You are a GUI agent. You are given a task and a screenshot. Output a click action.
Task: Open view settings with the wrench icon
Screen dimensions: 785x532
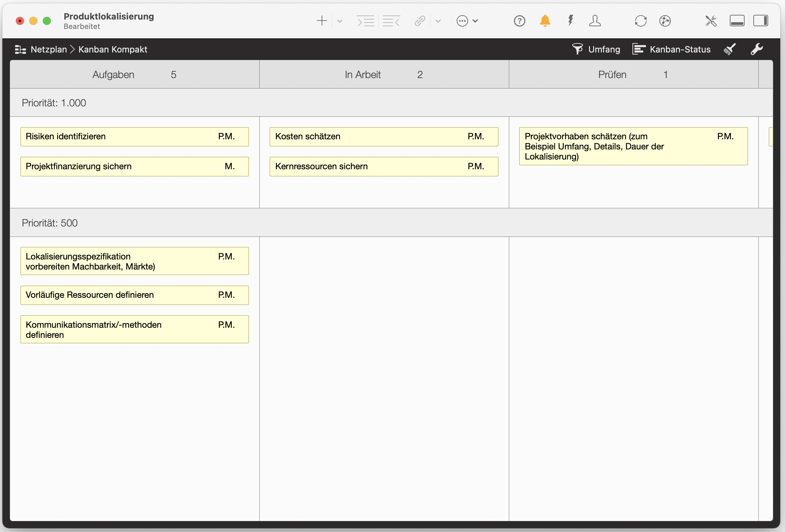(x=757, y=49)
